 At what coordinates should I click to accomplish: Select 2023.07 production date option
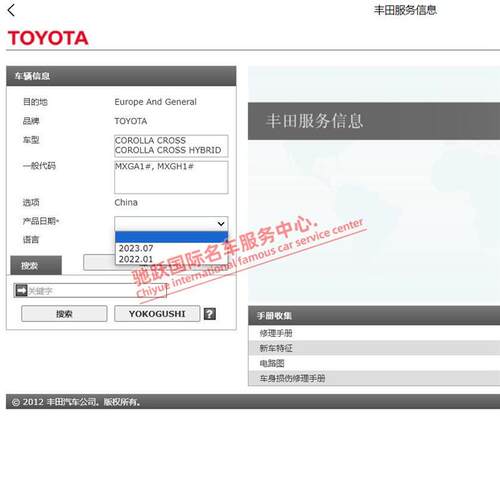(171, 248)
